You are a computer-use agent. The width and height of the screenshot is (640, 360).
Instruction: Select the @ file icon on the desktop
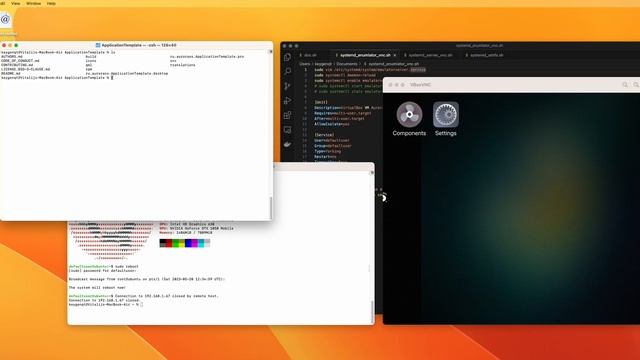coord(5,19)
